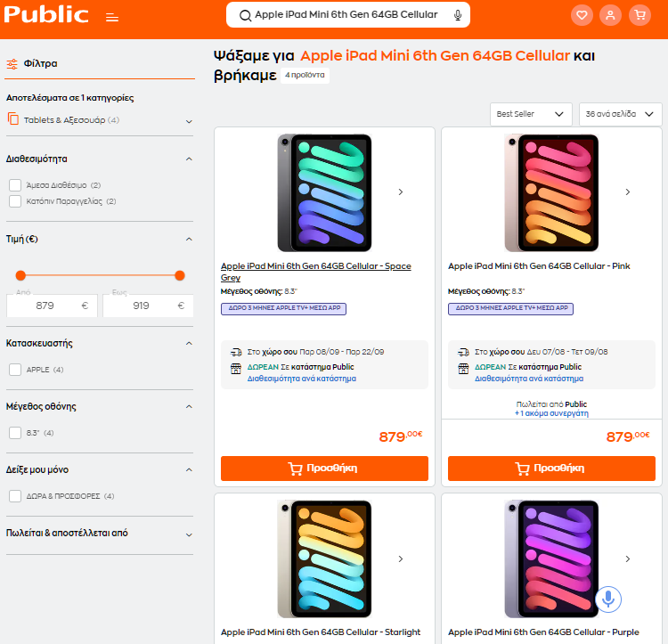Open Apple iPad Mini Space Grey product link
668x644 pixels.
(x=315, y=272)
